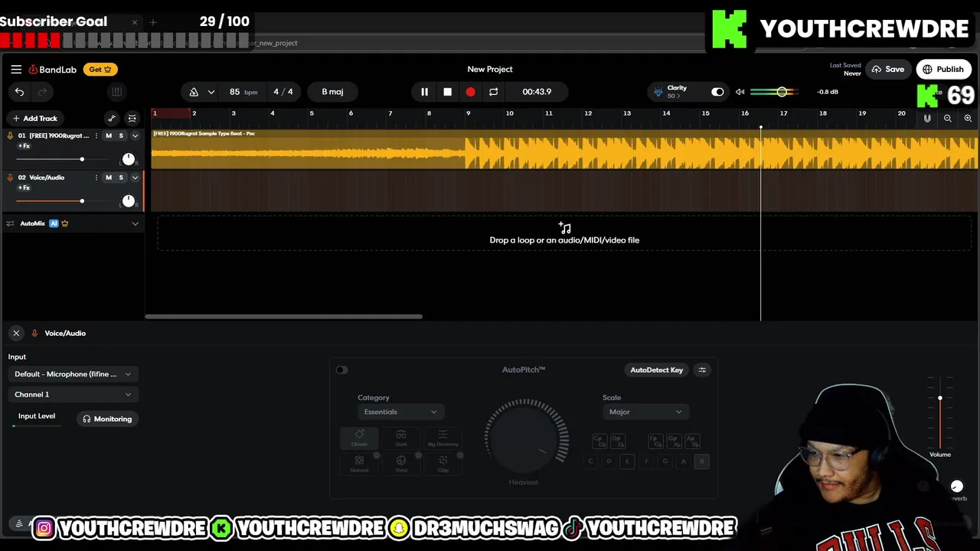Expand track 01 options chevron
Viewport: 980px width, 551px height.
pyautogui.click(x=135, y=135)
